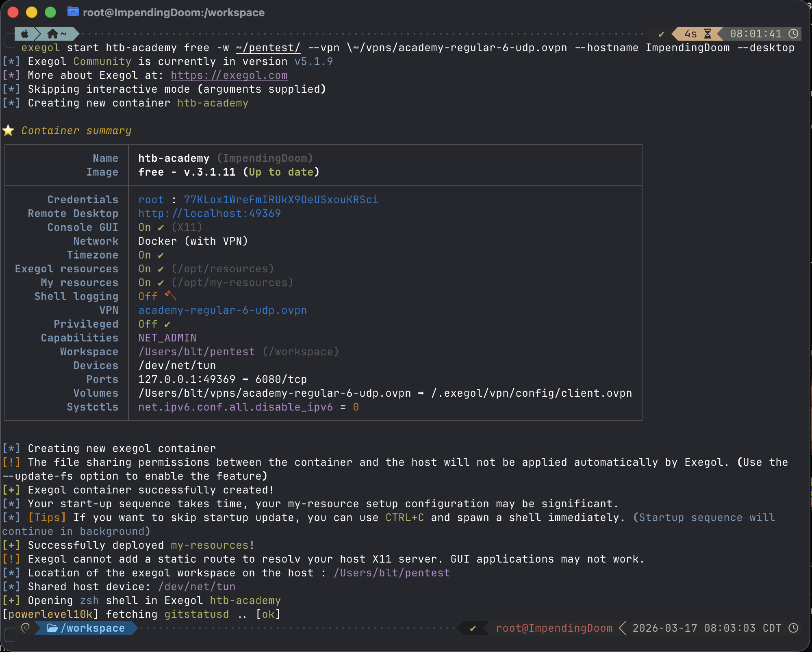812x652 pixels.
Task: Click the Apple logo prompt segment
Action: pyautogui.click(x=25, y=34)
